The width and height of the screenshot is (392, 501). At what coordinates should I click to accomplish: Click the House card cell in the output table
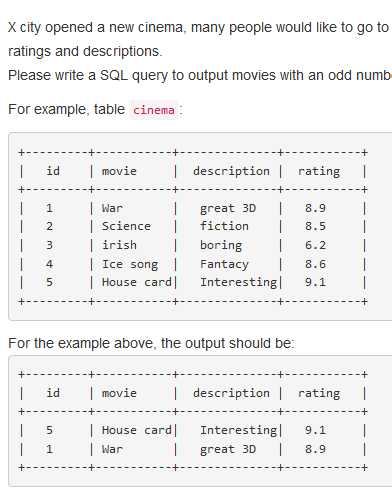pyautogui.click(x=137, y=430)
